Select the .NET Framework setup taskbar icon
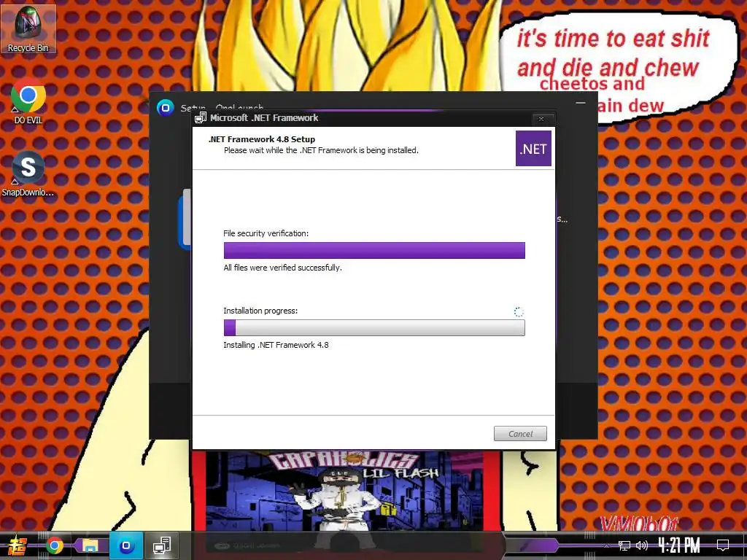 click(162, 545)
